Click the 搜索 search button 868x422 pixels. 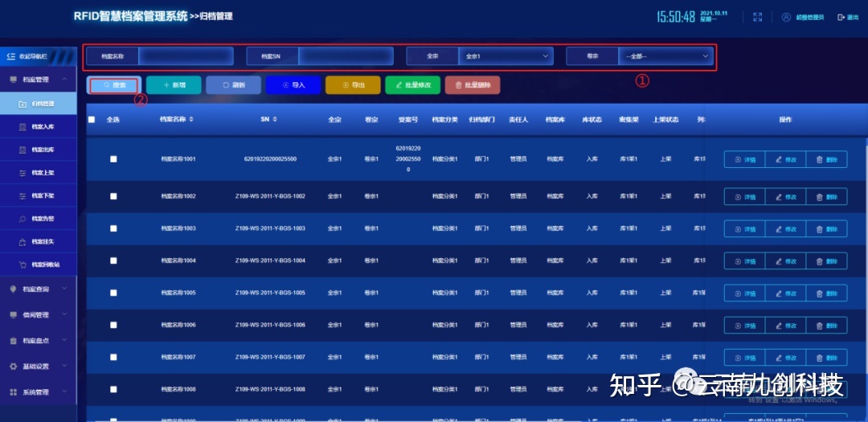coord(114,84)
